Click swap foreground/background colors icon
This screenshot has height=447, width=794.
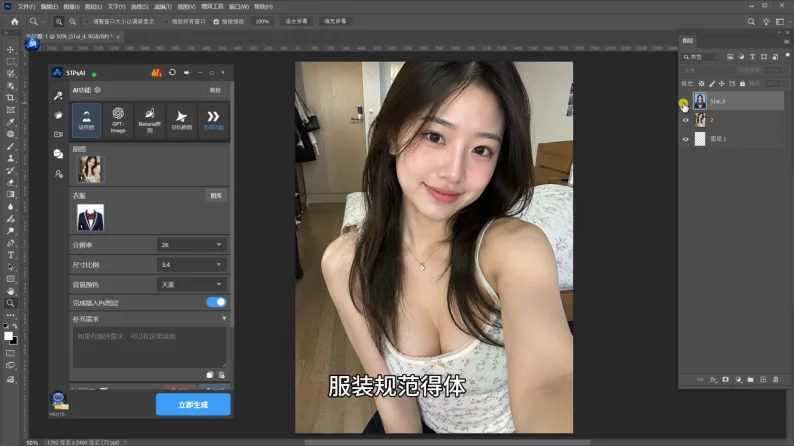point(15,326)
